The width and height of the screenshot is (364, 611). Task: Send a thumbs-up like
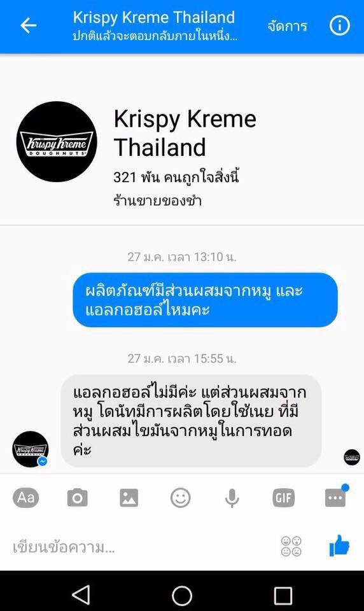click(x=339, y=545)
